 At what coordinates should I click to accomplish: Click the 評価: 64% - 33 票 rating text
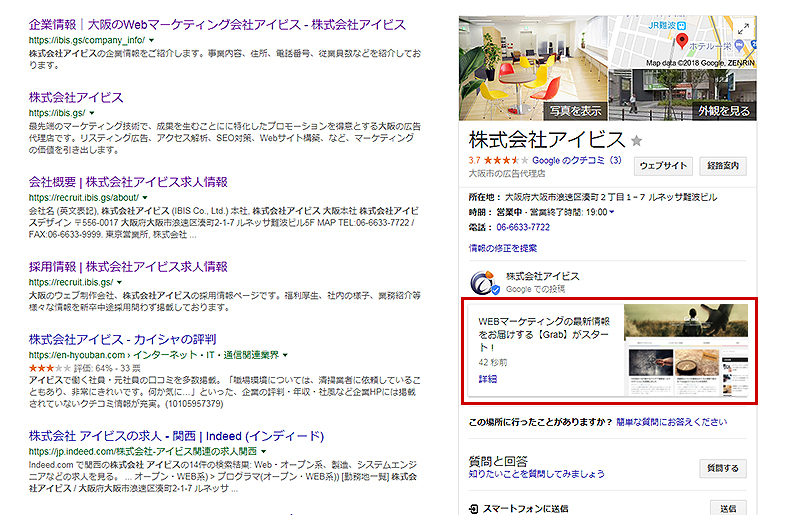(107, 368)
